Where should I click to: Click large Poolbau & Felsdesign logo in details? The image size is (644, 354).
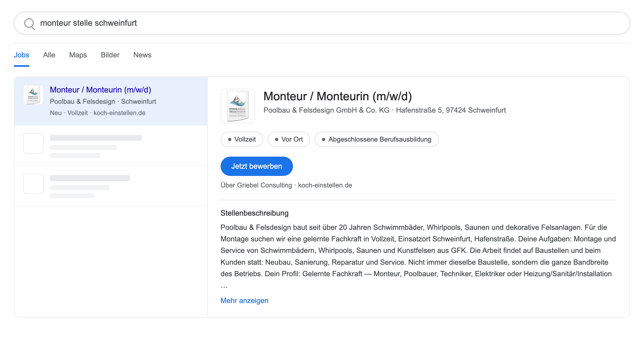(x=238, y=106)
